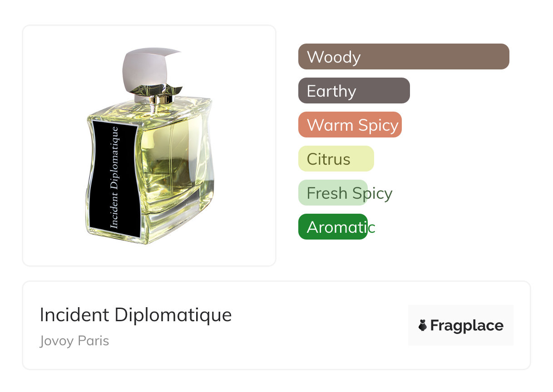Click the Incident Diplomatique title

coord(136,315)
